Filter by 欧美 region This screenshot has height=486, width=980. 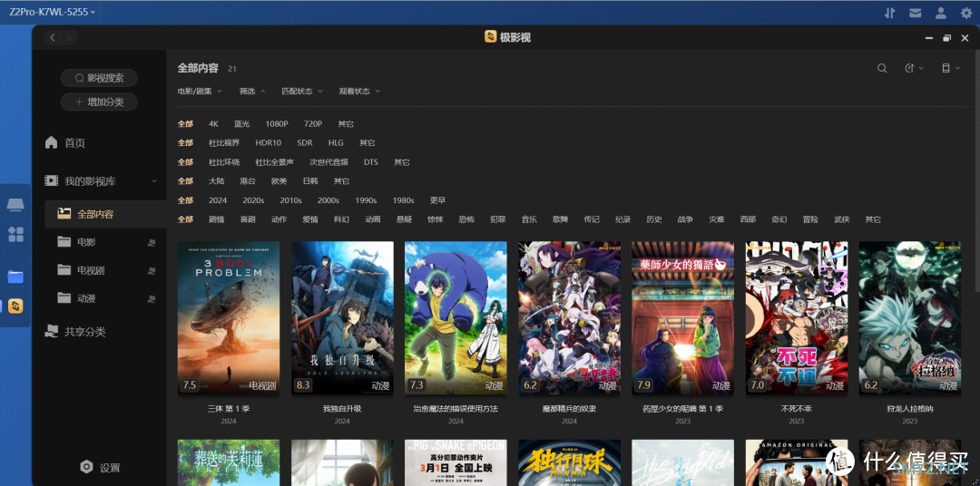click(279, 181)
